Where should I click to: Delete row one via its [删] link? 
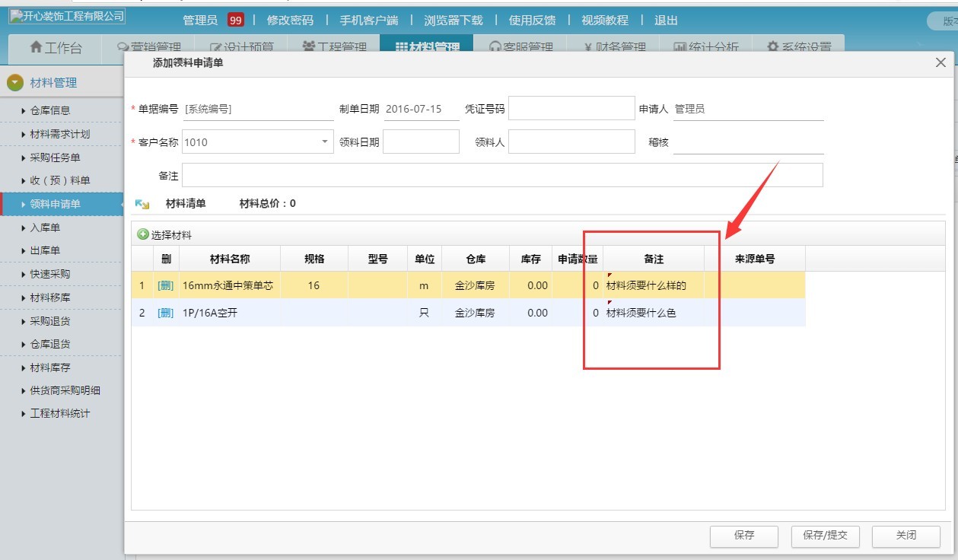[165, 285]
